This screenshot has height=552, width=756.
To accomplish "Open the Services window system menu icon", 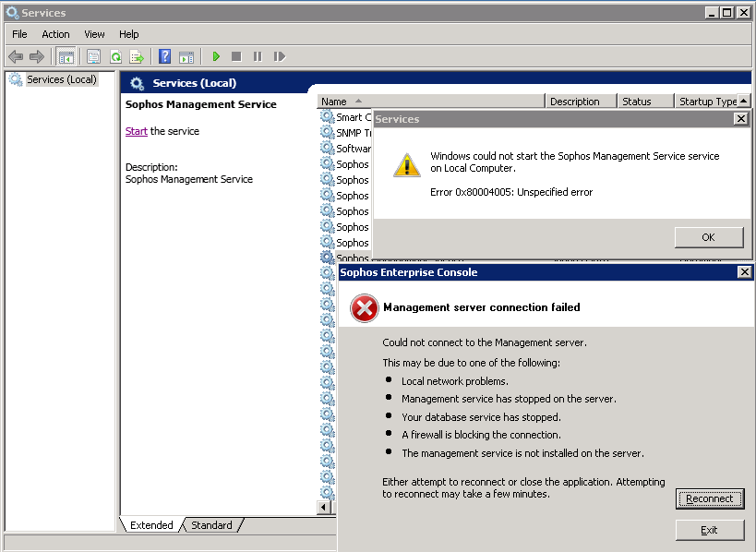I will point(12,13).
